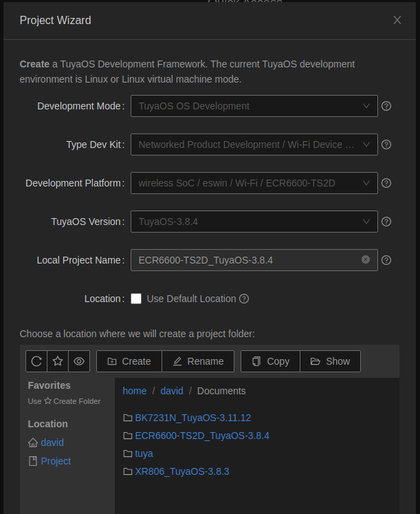This screenshot has height=514, width=420.
Task: Open the Development Platform dropdown
Action: click(254, 183)
